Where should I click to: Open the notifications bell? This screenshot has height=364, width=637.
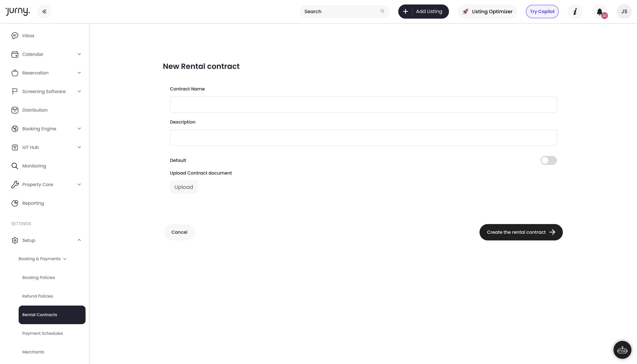(600, 12)
